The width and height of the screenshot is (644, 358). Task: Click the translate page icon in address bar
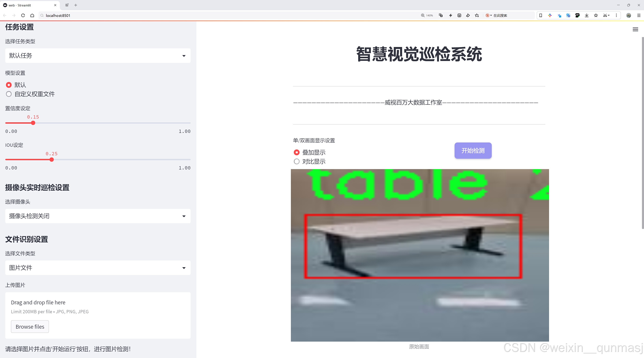tap(441, 16)
